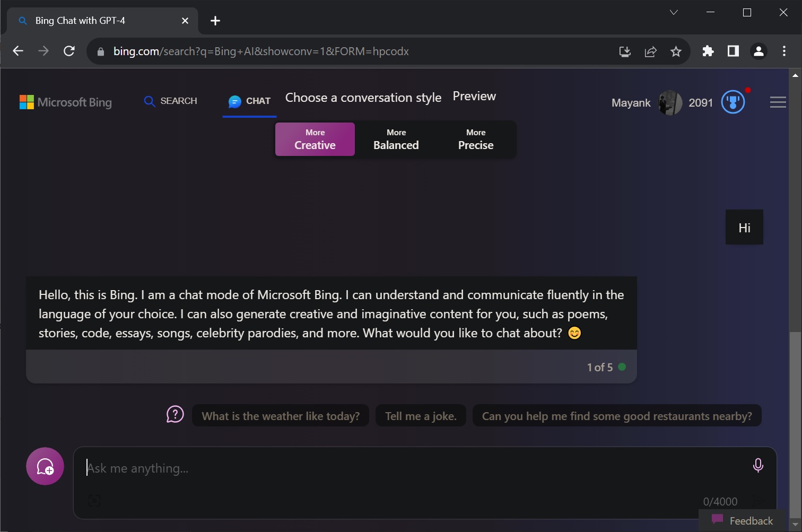Click the Hello, this is Bing response text
Image resolution: width=802 pixels, height=532 pixels.
point(332,313)
